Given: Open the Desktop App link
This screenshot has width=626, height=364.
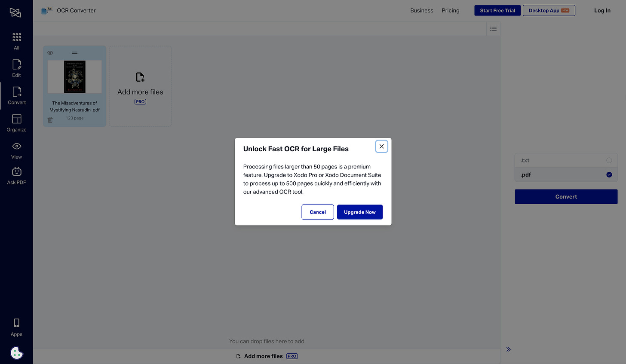Looking at the screenshot, I should (549, 10).
